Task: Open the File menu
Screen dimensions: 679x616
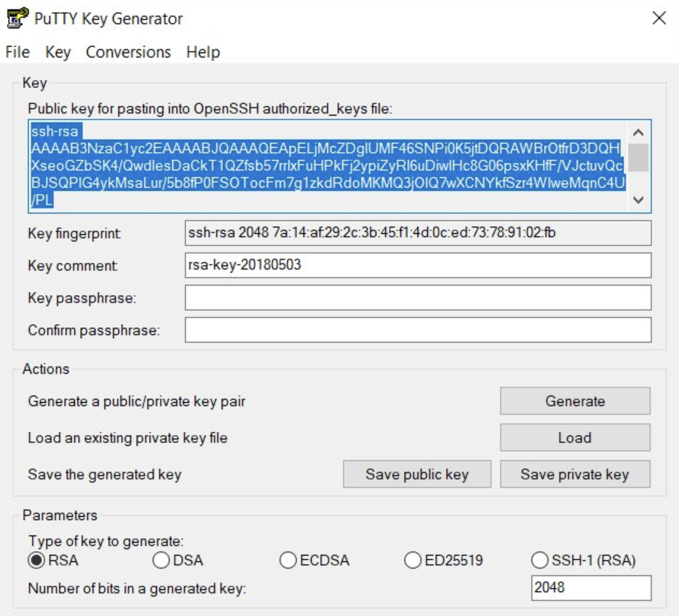Action: coord(18,52)
